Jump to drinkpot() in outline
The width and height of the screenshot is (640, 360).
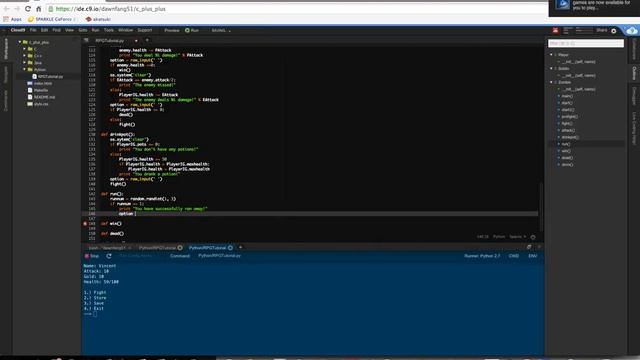(x=570, y=137)
